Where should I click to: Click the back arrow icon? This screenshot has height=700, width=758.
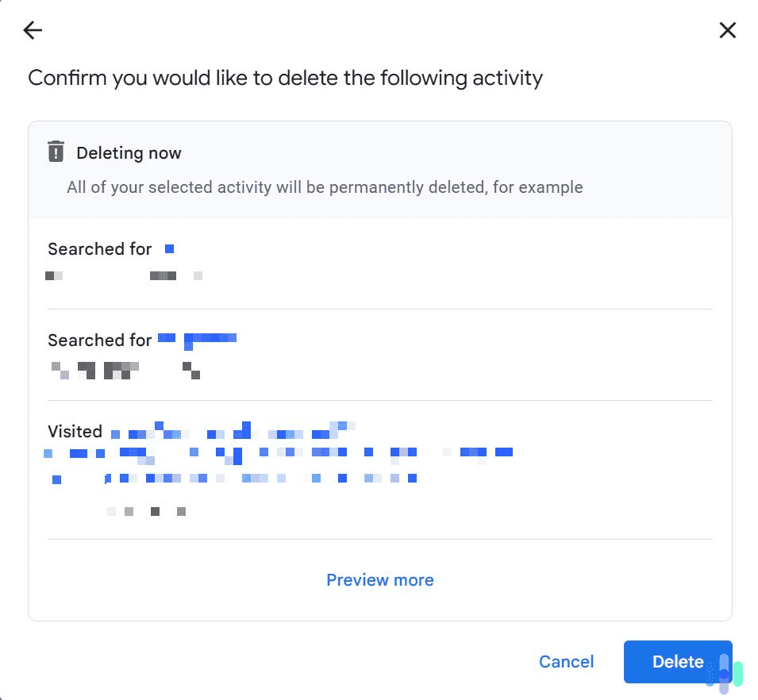(32, 30)
